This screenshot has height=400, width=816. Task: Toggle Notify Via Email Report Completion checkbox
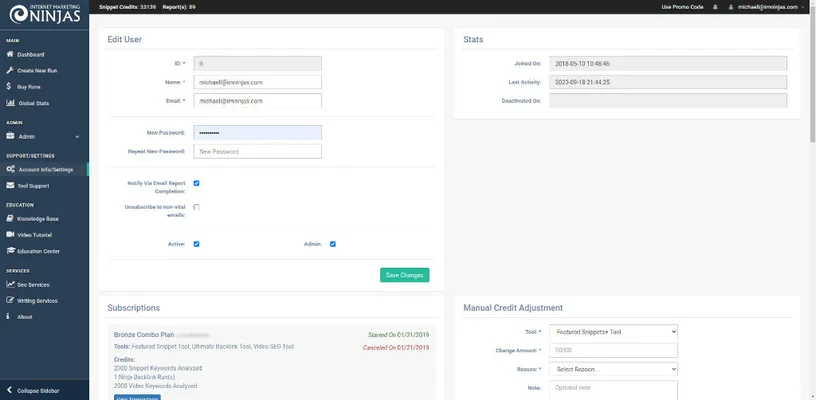coord(196,183)
